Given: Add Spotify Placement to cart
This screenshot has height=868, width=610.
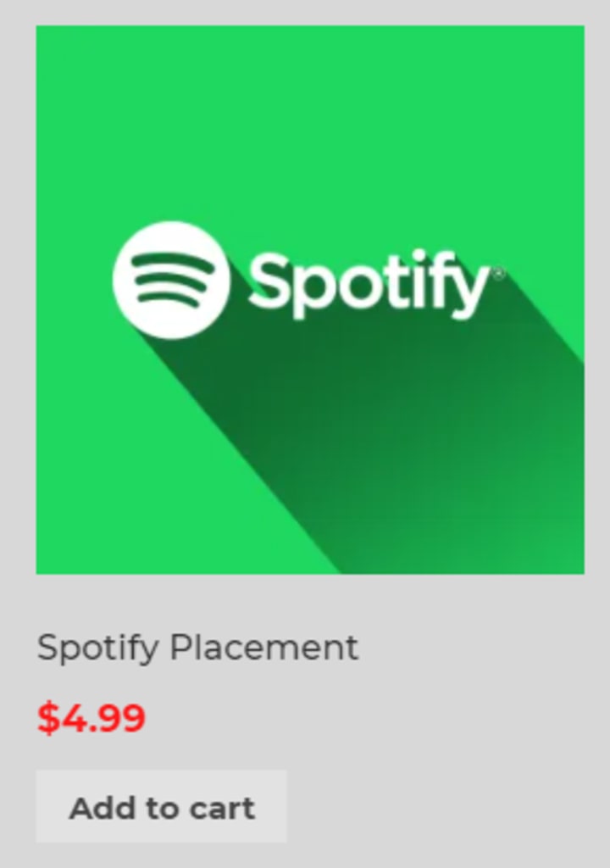Looking at the screenshot, I should 162,807.
